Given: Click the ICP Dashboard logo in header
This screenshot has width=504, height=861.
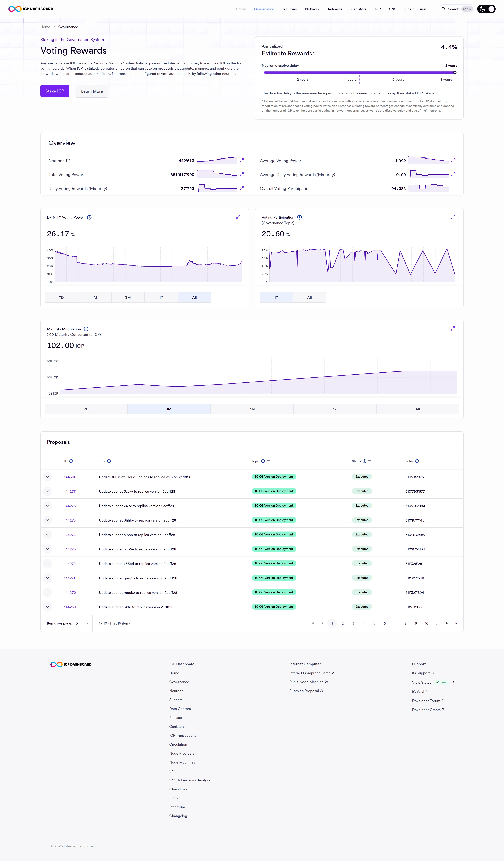Looking at the screenshot, I should tap(31, 9).
